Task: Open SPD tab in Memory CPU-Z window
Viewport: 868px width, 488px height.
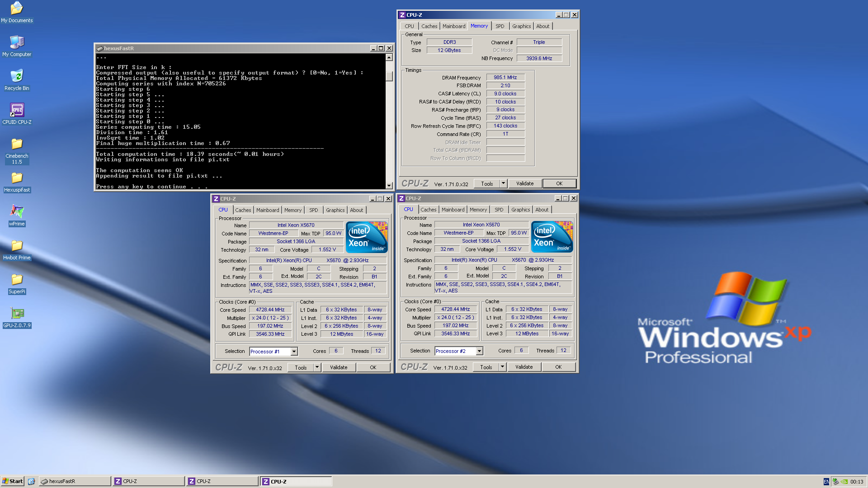Action: (500, 26)
